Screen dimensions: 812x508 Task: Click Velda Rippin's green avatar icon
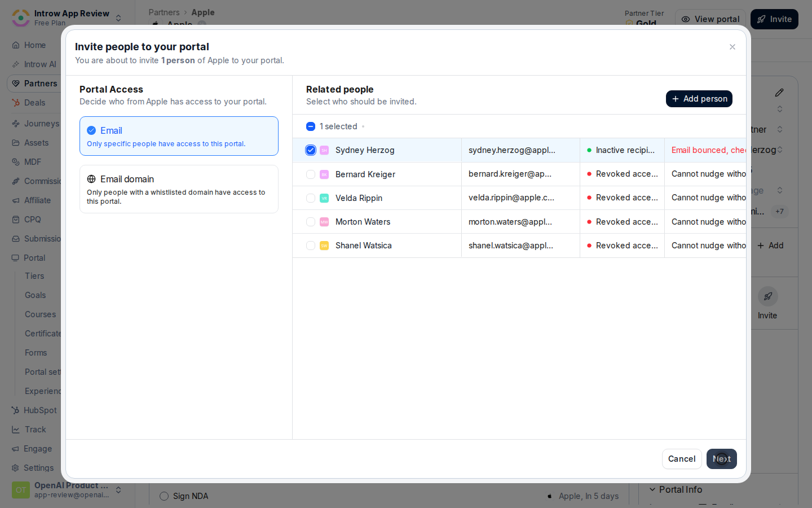tap(324, 198)
